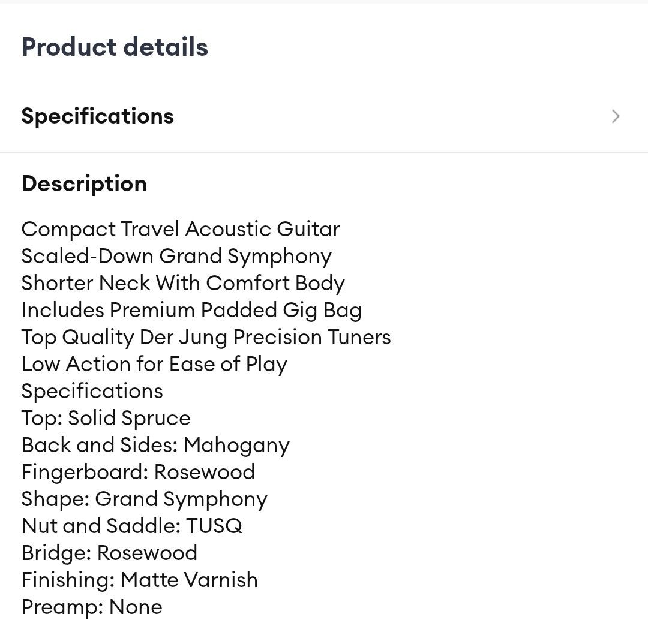Select the Finishing: Matte Varnish line
648x644 pixels.
click(139, 580)
